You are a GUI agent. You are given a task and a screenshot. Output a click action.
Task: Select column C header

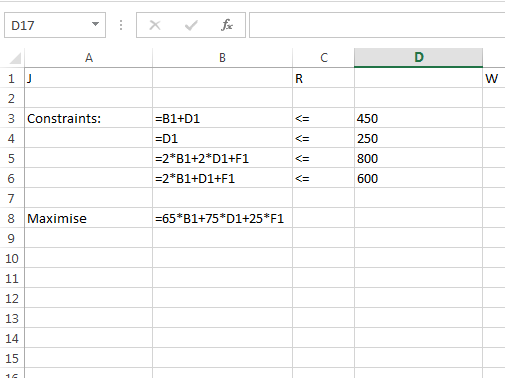pyautogui.click(x=324, y=58)
